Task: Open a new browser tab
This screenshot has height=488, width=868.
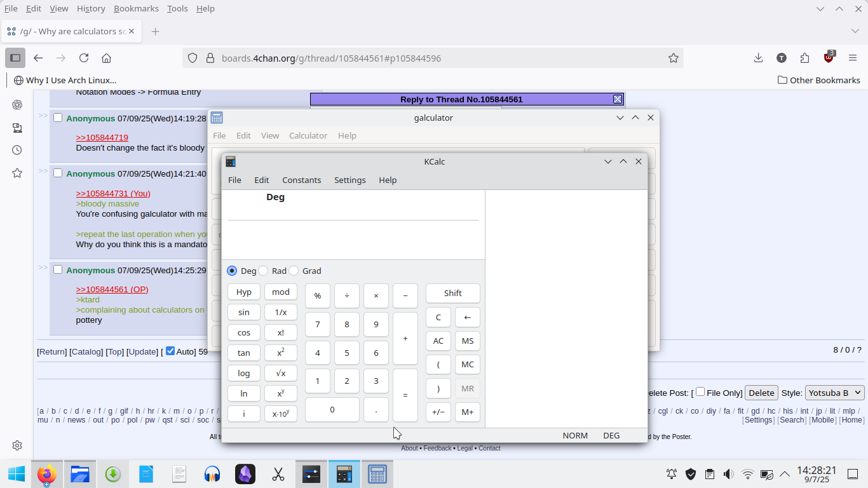Action: click(156, 31)
